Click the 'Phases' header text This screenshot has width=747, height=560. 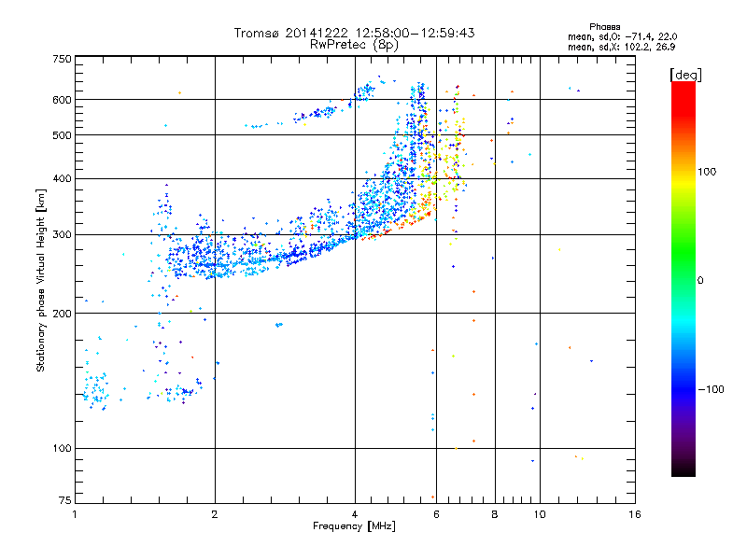[x=604, y=27]
